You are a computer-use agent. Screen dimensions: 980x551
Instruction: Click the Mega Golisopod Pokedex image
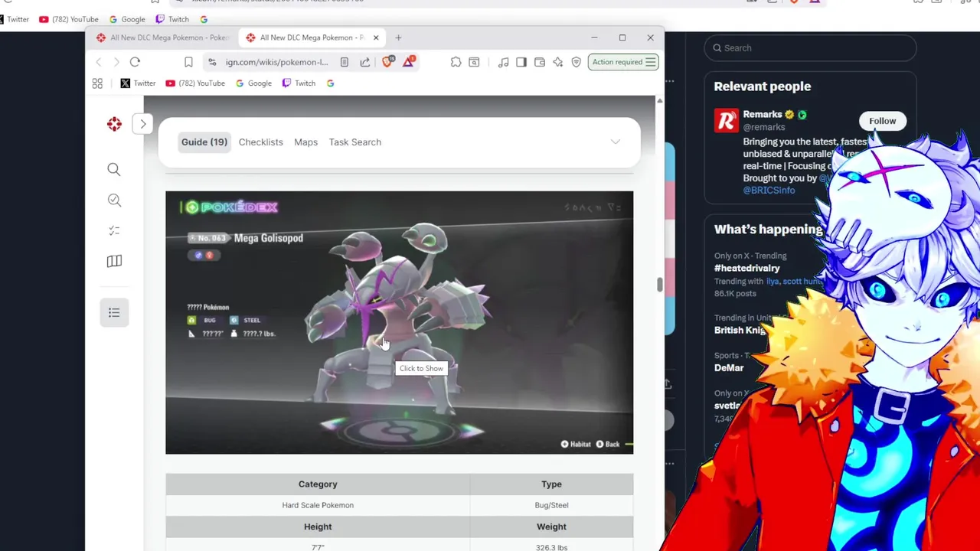[399, 322]
